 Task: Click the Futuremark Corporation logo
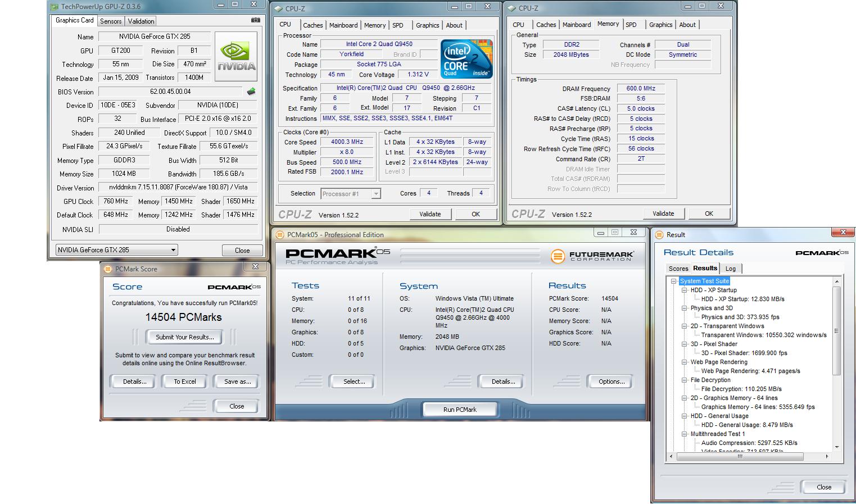click(x=592, y=256)
